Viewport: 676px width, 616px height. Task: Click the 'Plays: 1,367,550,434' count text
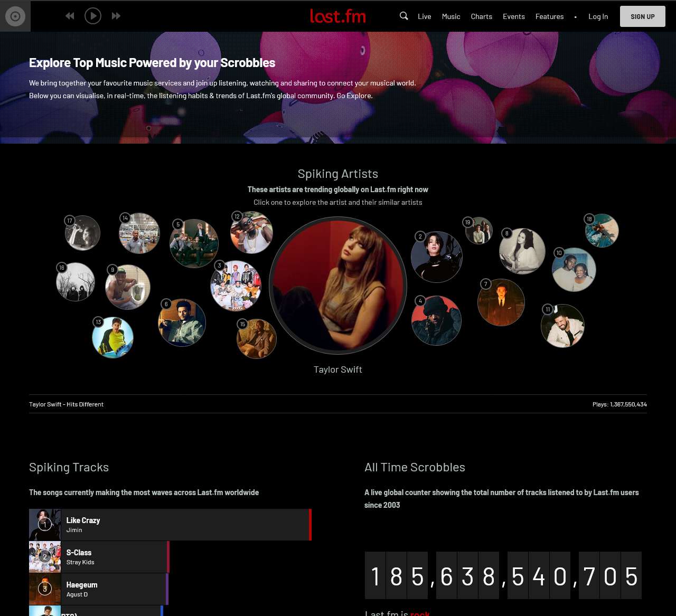pos(619,404)
